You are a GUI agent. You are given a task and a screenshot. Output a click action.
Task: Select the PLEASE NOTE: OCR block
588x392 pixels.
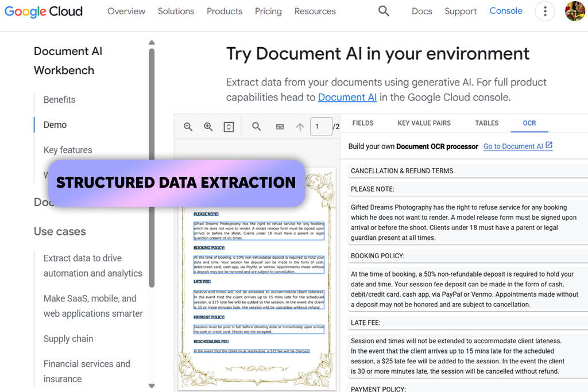[x=468, y=189]
